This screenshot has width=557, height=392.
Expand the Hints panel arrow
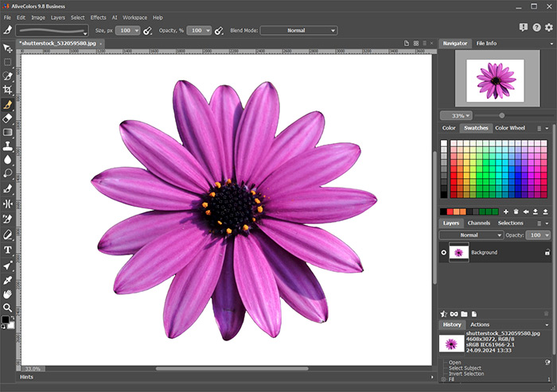click(432, 377)
